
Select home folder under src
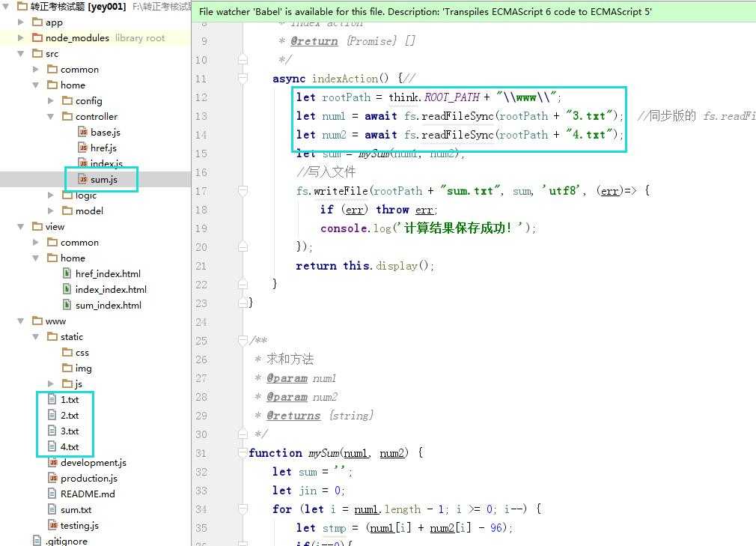click(x=73, y=85)
